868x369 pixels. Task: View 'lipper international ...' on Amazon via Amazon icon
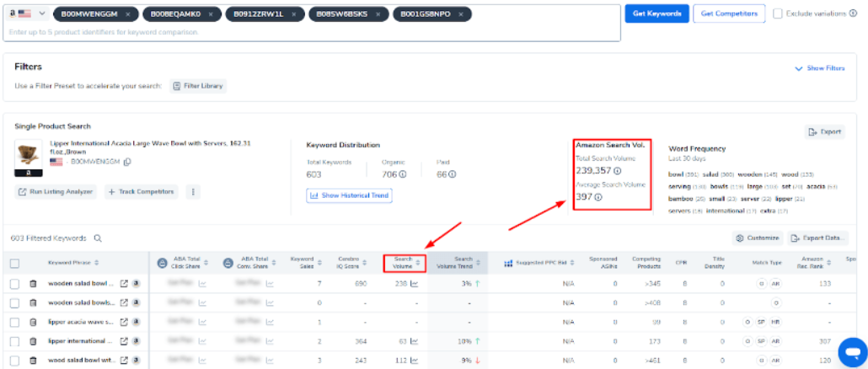pos(137,341)
